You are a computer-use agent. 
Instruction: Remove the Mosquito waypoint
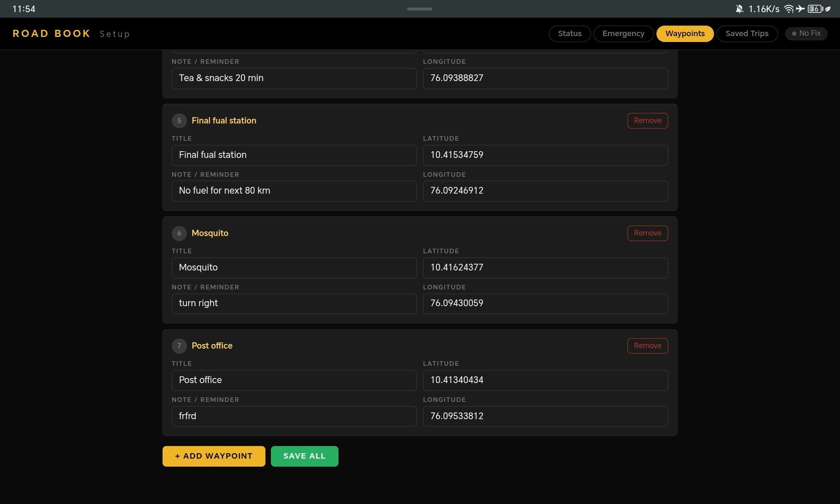647,233
